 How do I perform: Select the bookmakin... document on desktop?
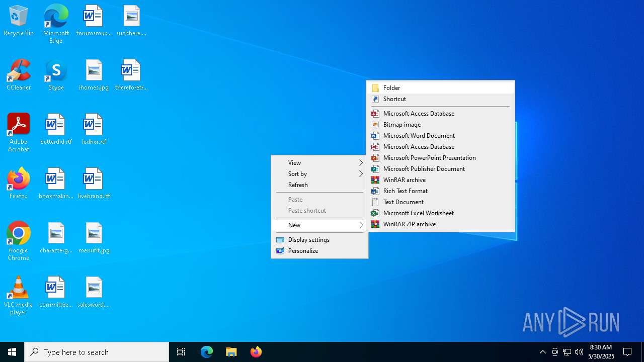click(56, 184)
